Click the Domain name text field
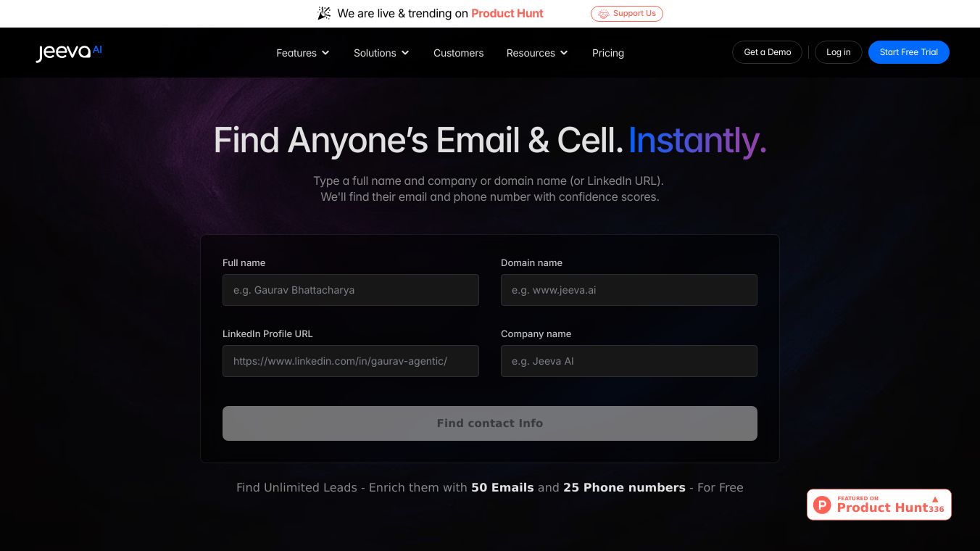Image resolution: width=980 pixels, height=551 pixels. tap(628, 290)
